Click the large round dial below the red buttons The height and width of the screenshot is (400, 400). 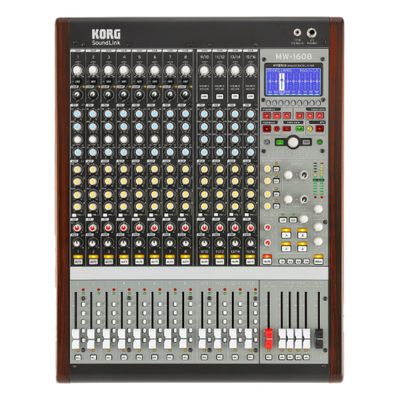coord(293,142)
